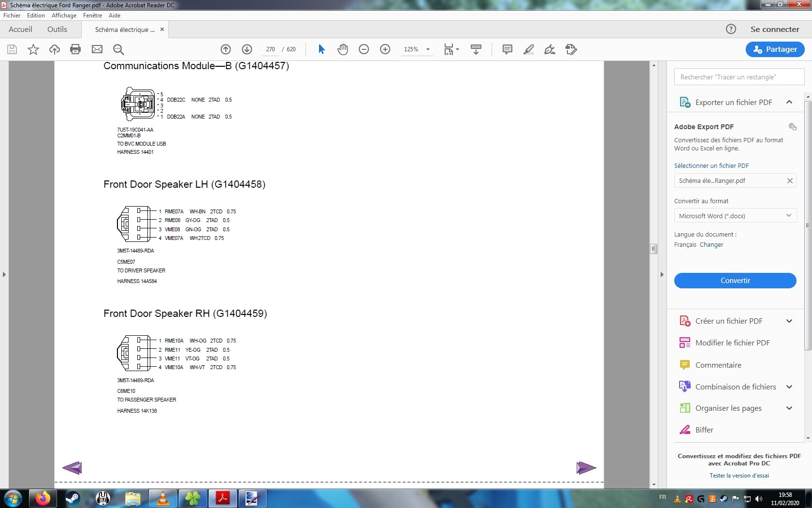
Task: Open the Fenêtre menu
Action: 92,15
